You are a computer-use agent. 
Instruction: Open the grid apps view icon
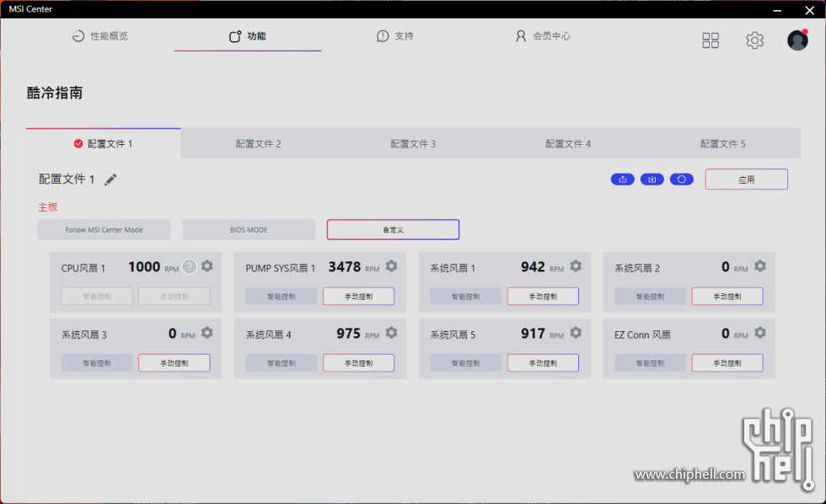point(711,40)
